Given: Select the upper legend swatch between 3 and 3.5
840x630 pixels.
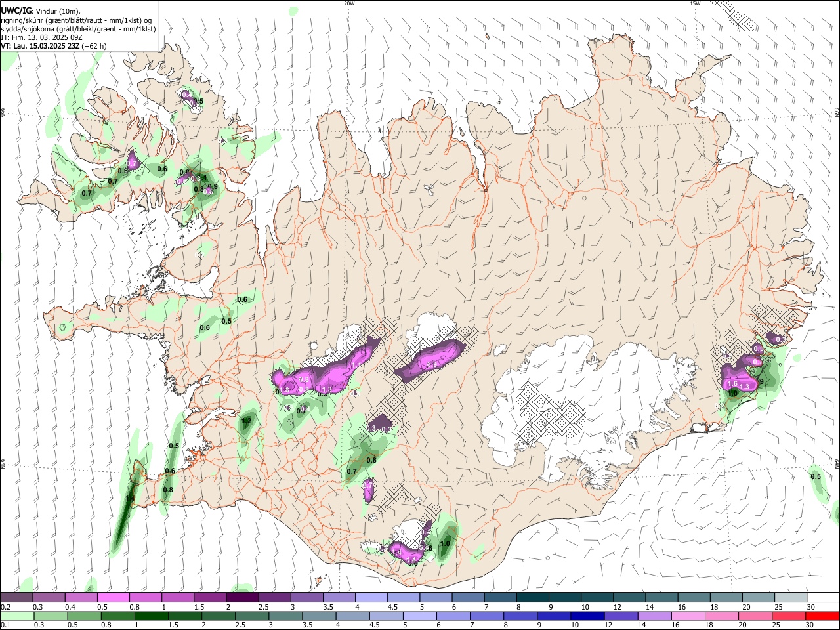Looking at the screenshot, I should click(307, 598).
